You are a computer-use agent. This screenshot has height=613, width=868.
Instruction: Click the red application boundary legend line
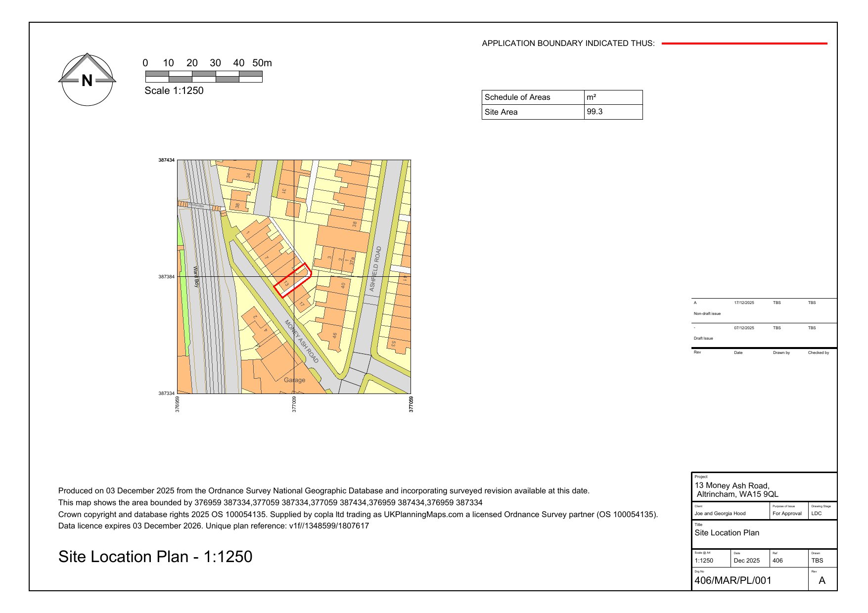pyautogui.click(x=744, y=44)
